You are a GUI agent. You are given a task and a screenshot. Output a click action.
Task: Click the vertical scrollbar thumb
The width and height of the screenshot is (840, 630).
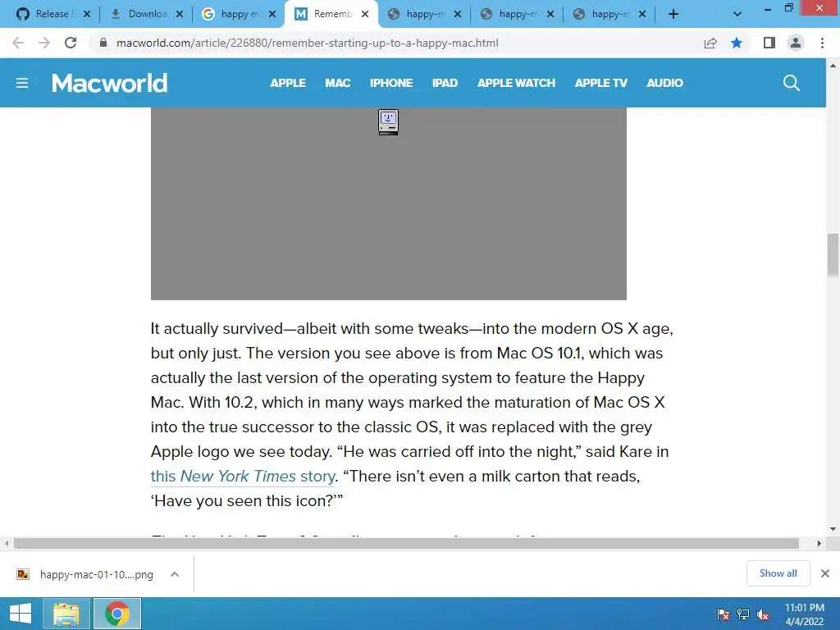point(833,254)
